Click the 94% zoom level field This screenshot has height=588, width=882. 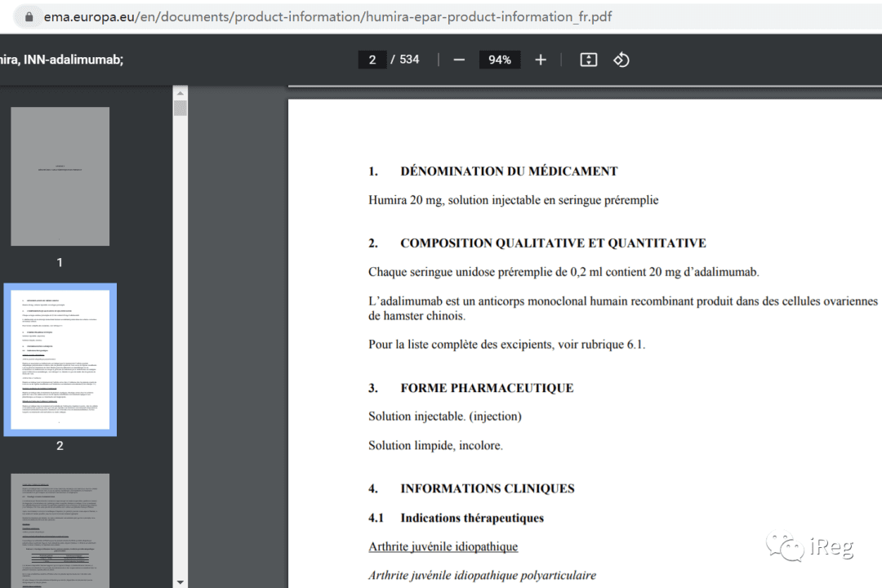pos(500,60)
